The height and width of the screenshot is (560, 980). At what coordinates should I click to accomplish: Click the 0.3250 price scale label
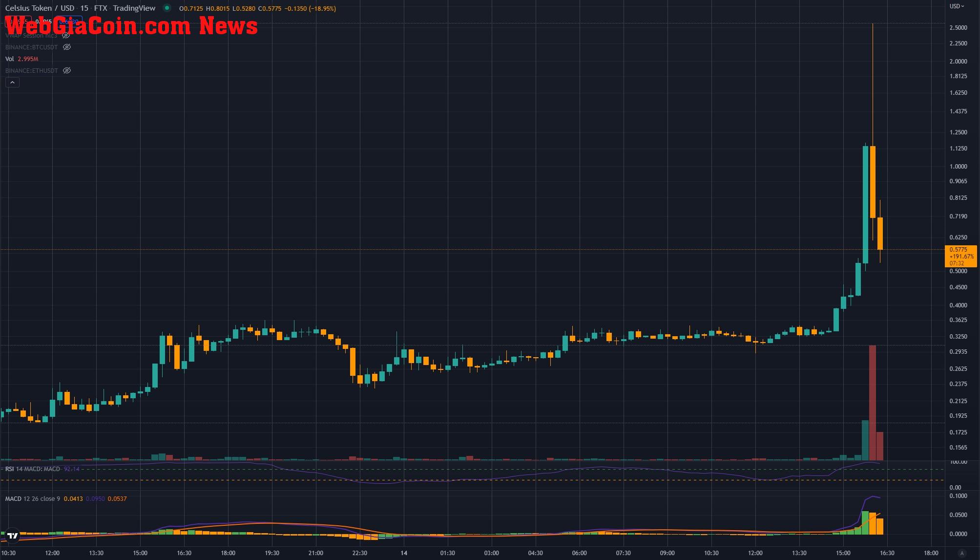958,336
